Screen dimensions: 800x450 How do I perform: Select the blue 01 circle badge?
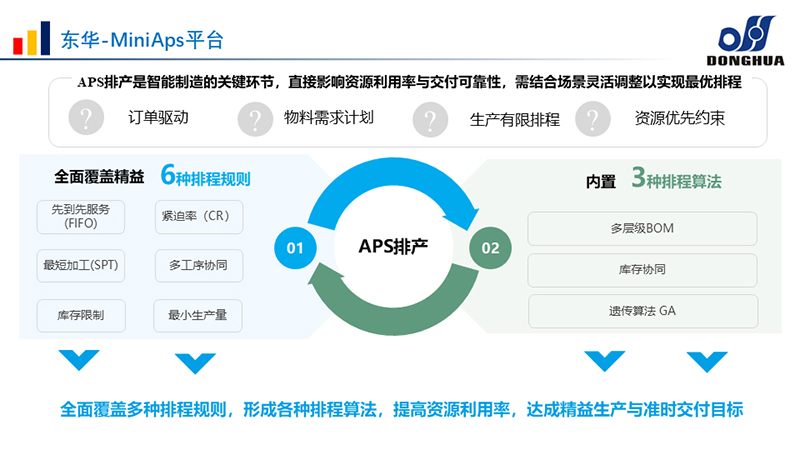point(293,246)
